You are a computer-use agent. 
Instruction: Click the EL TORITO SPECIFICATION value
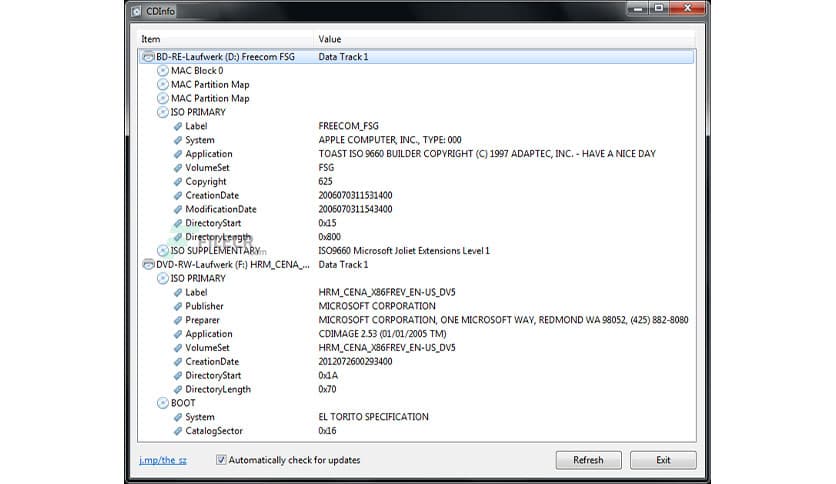coord(373,417)
